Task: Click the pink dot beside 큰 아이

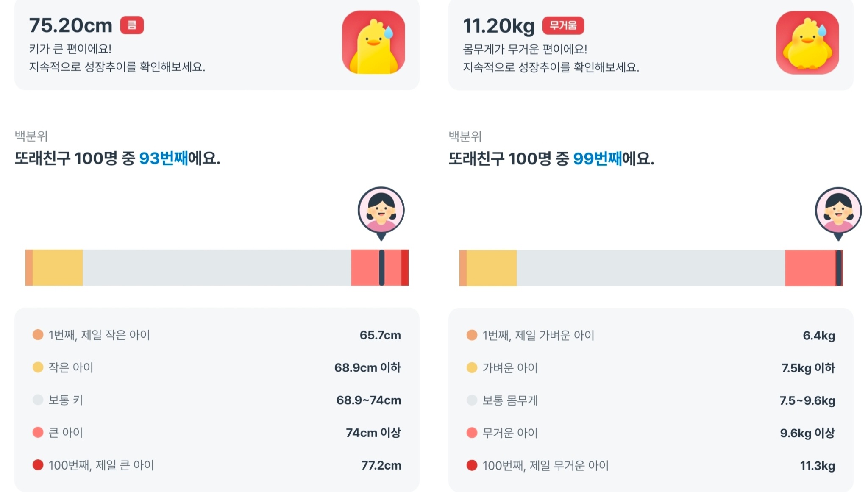Action: [x=38, y=432]
